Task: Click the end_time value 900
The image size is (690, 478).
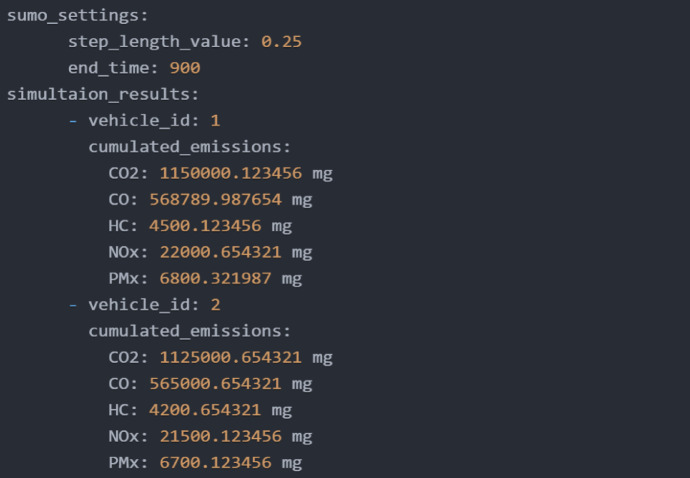Action: pyautogui.click(x=185, y=68)
